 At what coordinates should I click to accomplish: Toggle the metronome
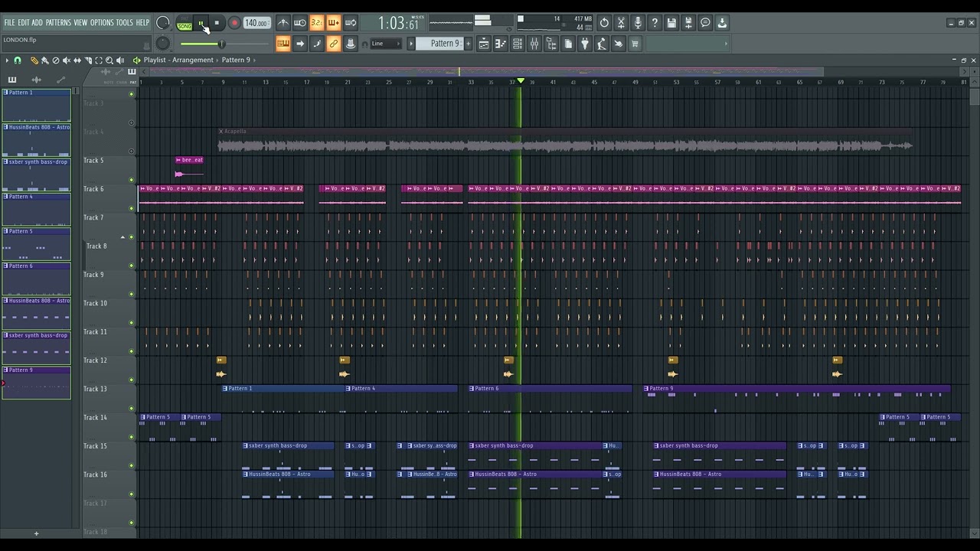(283, 23)
